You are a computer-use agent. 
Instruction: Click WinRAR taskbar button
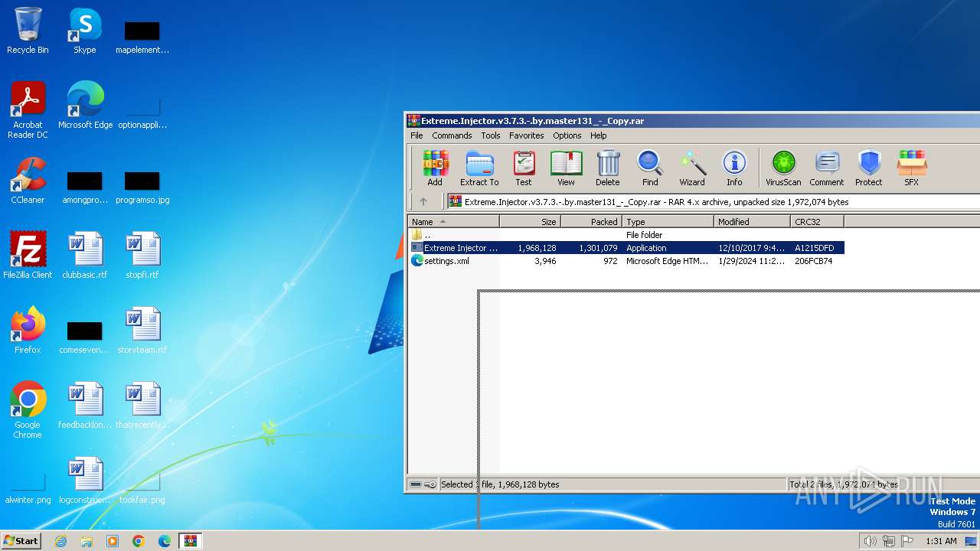(x=190, y=541)
